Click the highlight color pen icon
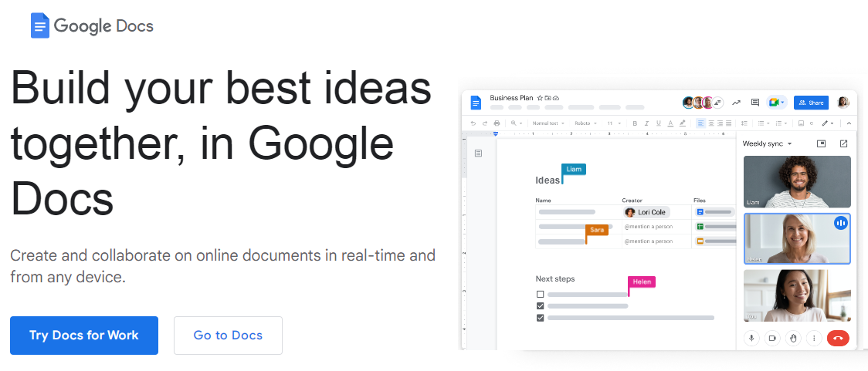Viewport: 868px width, 371px height. (683, 123)
